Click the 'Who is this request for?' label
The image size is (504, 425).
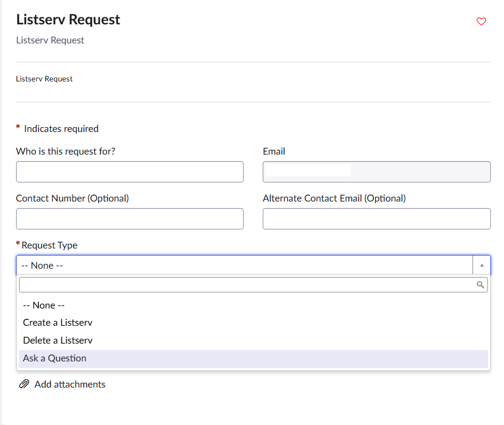click(x=65, y=151)
